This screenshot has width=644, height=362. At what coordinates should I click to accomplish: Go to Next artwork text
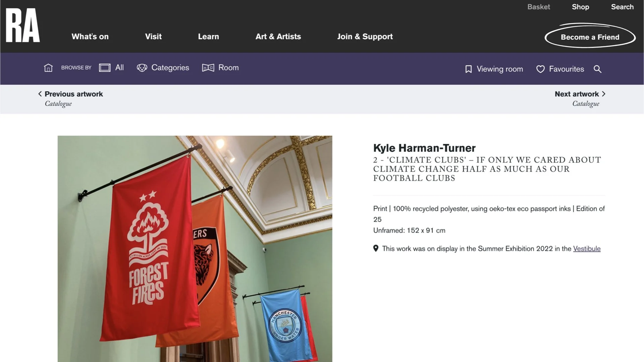pyautogui.click(x=577, y=94)
